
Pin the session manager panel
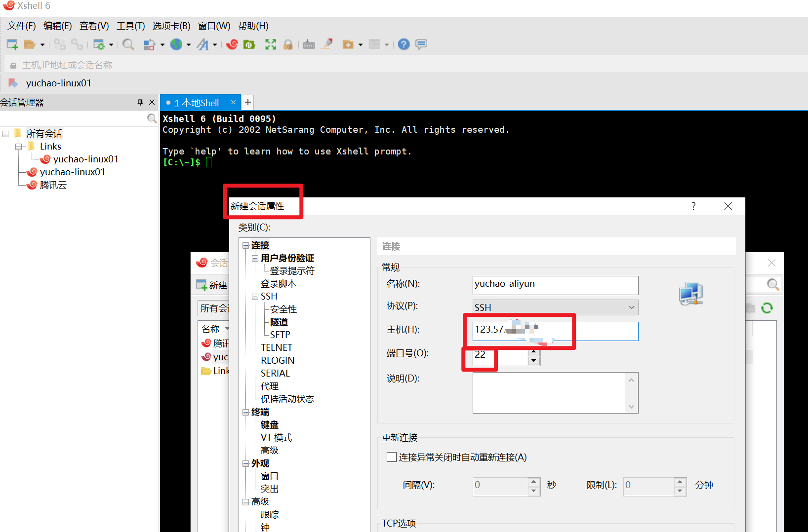[140, 102]
